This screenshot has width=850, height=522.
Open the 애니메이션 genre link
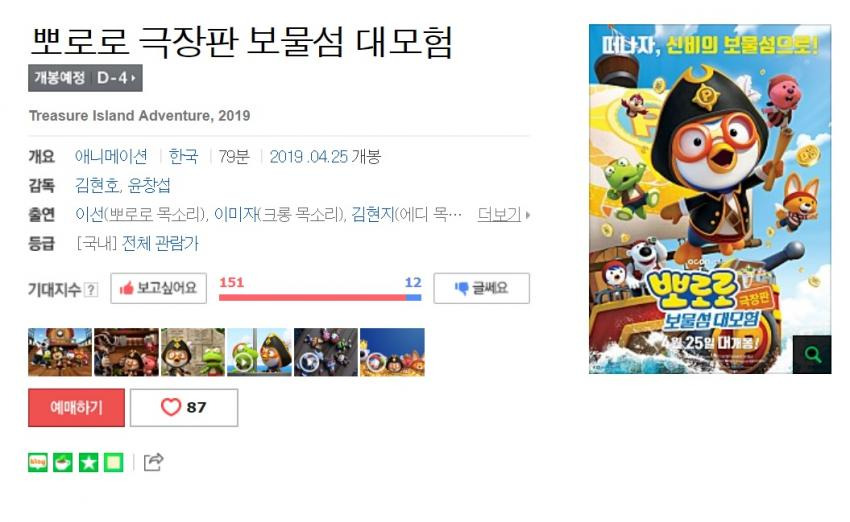(x=111, y=157)
